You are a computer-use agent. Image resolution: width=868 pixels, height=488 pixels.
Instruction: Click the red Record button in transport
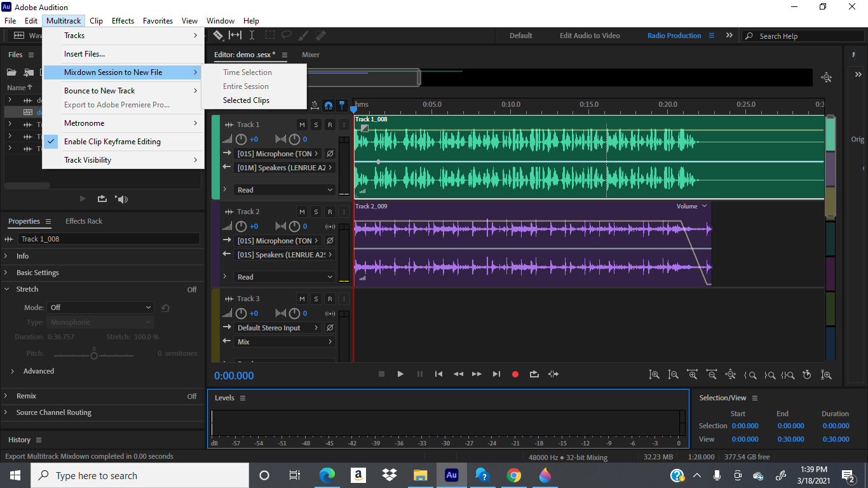(x=515, y=374)
